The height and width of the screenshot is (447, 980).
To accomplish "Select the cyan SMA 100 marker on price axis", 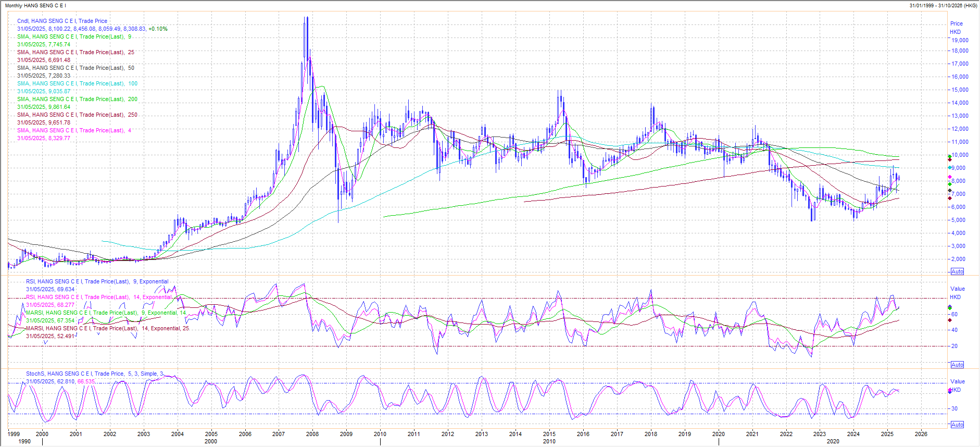I will pos(950,167).
